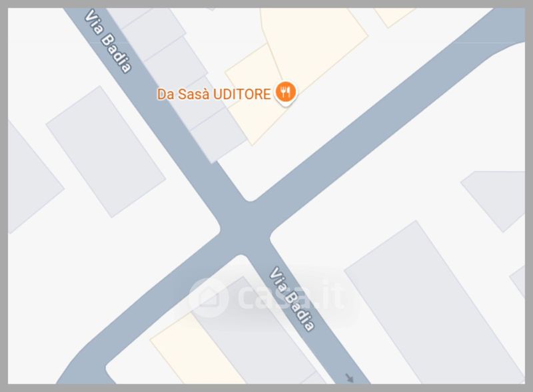533x392 pixels.
Task: Select the lower Via Badia street label
Action: [292, 299]
